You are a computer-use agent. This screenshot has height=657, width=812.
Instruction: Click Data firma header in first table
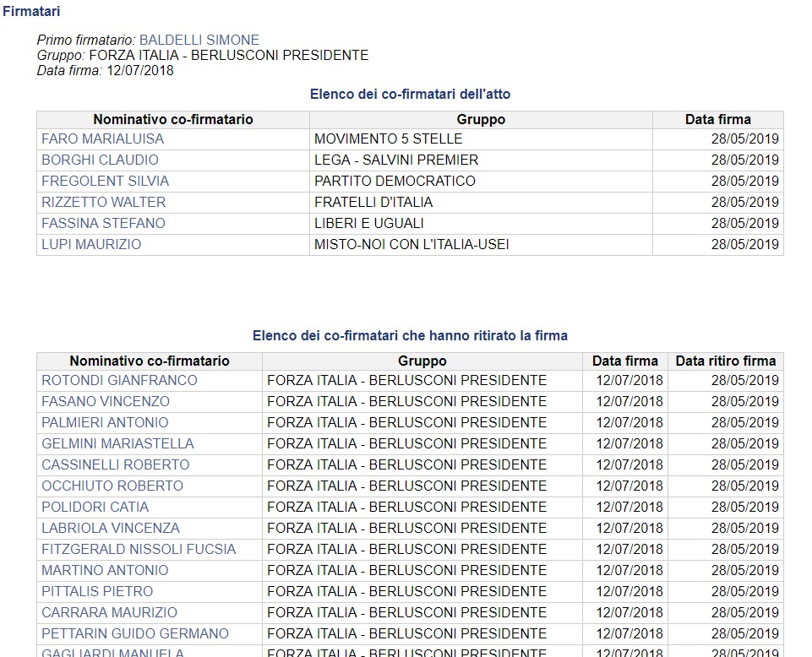tap(717, 120)
